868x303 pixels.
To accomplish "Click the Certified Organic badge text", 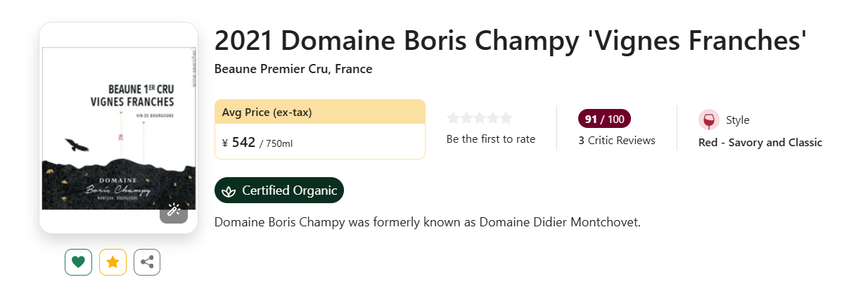I will click(289, 191).
